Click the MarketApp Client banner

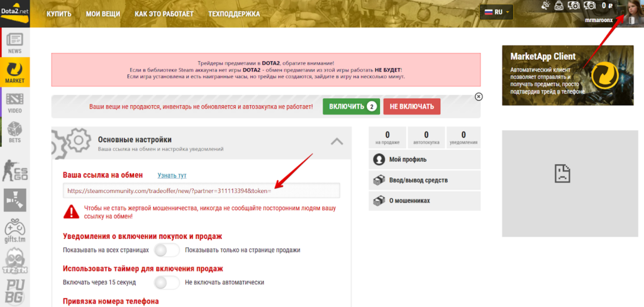(568, 75)
